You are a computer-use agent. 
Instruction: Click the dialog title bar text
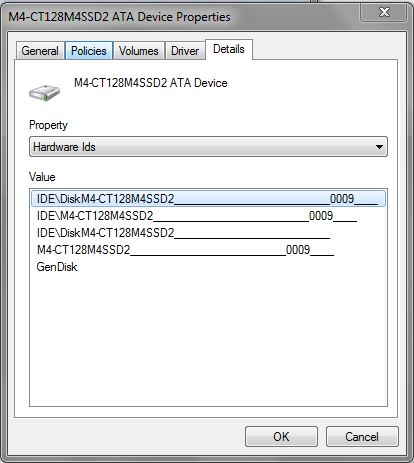point(119,17)
